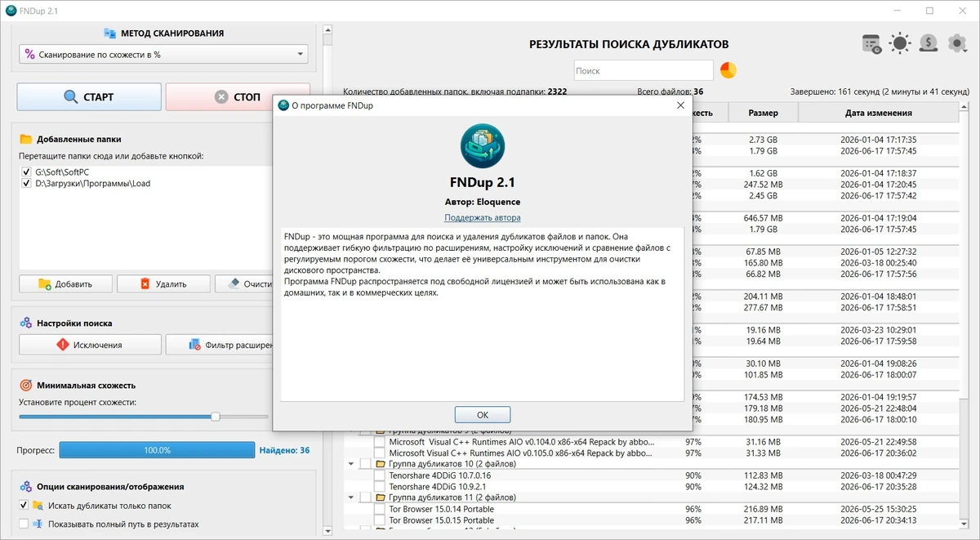Screen dimensions: 980x540
Task: Click the FNDup icon in the title bar
Action: 11,11
